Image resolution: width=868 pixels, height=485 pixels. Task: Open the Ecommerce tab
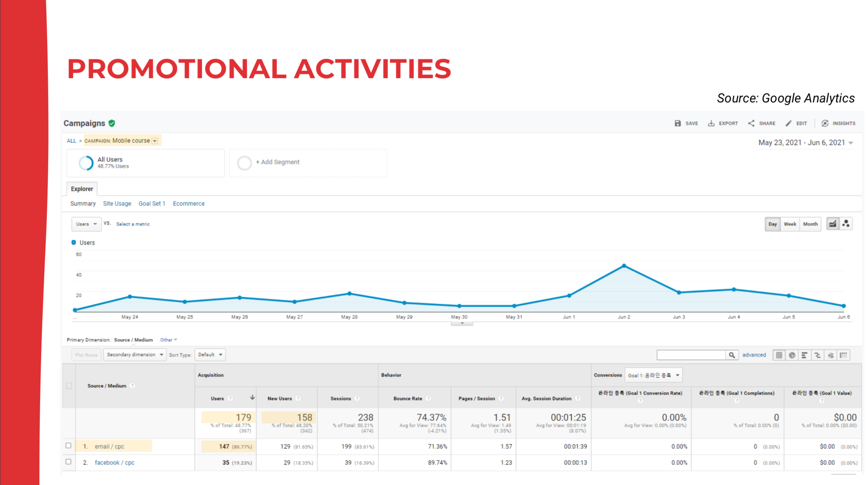pyautogui.click(x=189, y=203)
